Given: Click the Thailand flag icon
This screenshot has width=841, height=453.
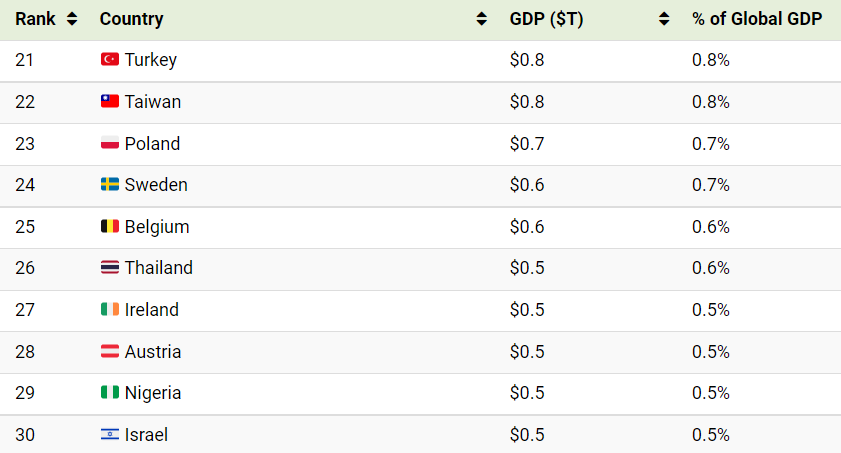Looking at the screenshot, I should [110, 267].
